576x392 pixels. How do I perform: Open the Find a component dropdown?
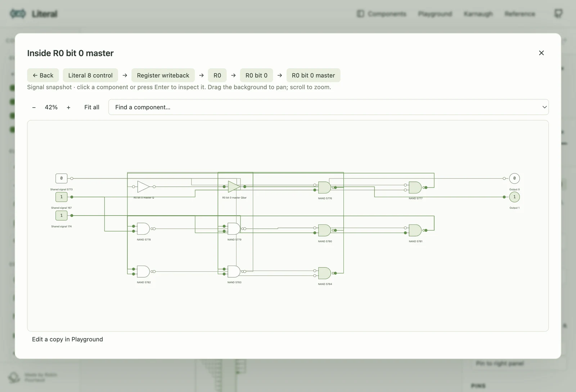coord(328,107)
